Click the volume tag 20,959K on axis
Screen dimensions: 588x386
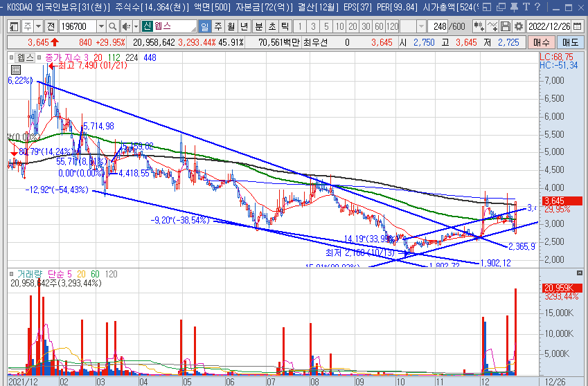pos(562,288)
